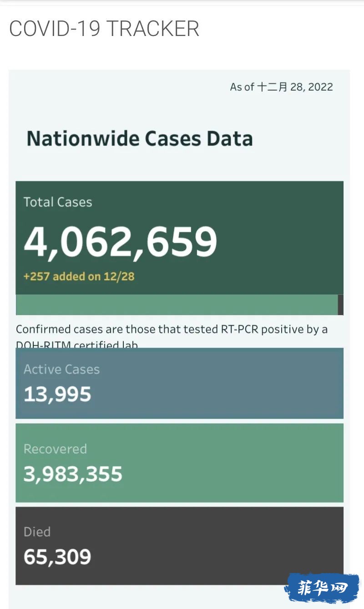Click the Confirmed cases RT-PCR description text
The image size is (364, 609).
tap(172, 335)
